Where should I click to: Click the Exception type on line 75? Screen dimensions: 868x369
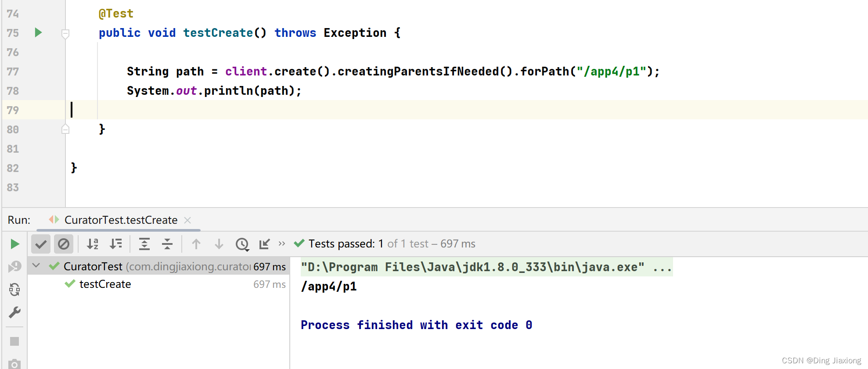coord(355,33)
